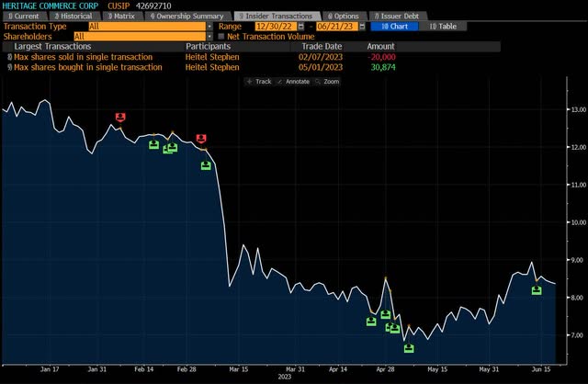
Task: Switch to Chart view
Action: coord(394,27)
